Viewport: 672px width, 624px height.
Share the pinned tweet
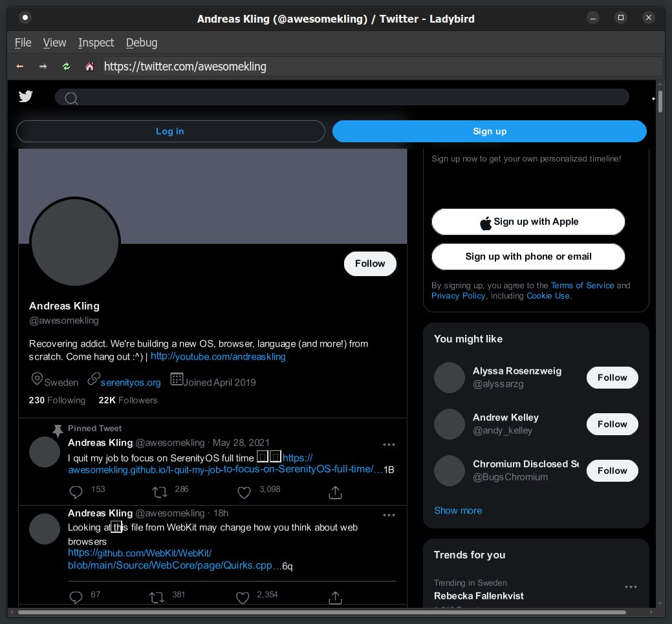pos(335,493)
